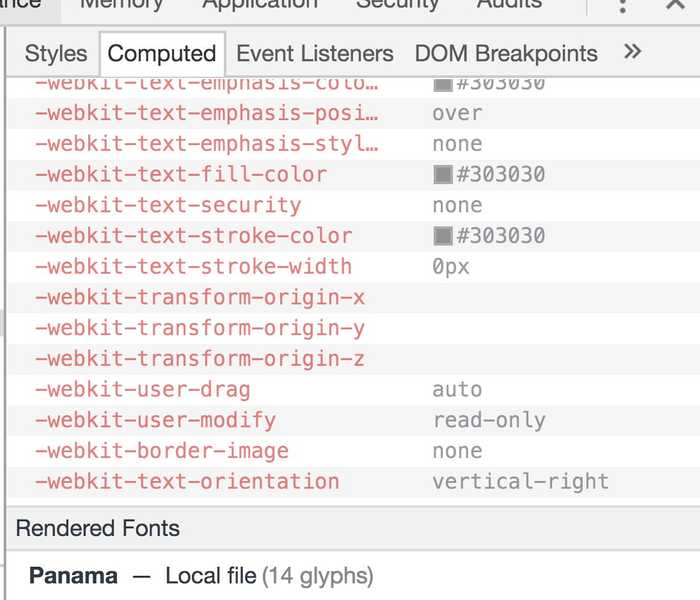The height and width of the screenshot is (600, 700).
Task: Show more sidebar tabs with double chevron
Action: [633, 52]
